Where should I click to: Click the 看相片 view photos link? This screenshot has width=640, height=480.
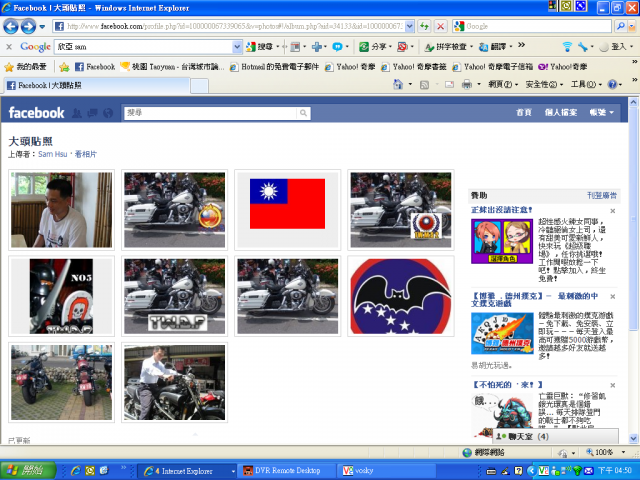(x=86, y=154)
